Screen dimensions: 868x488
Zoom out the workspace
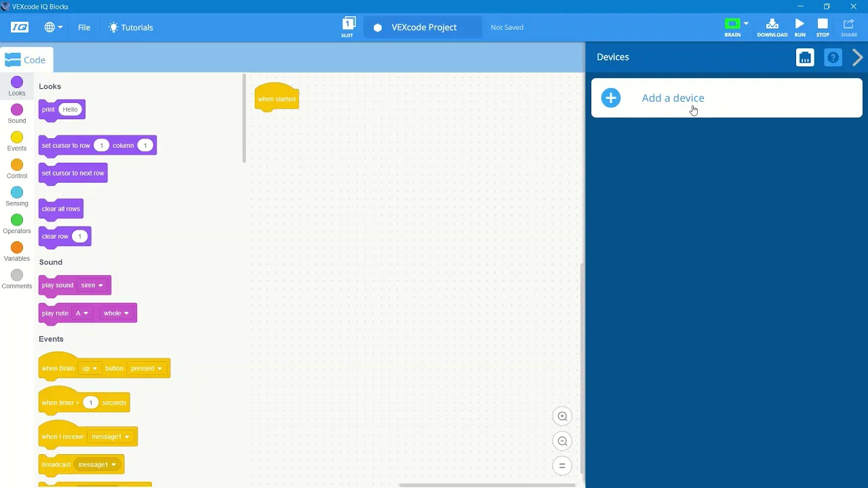tap(562, 441)
